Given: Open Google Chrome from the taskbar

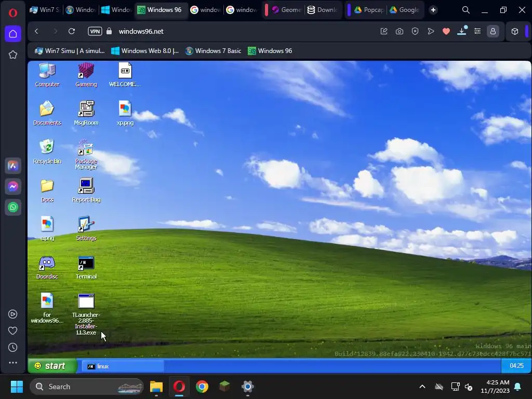Looking at the screenshot, I should point(202,387).
